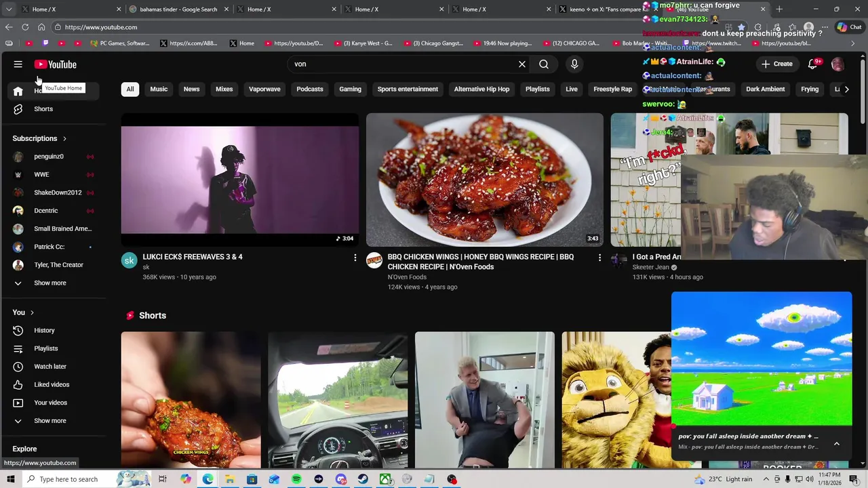Click the Create button
This screenshot has width=868, height=488.
pos(777,64)
